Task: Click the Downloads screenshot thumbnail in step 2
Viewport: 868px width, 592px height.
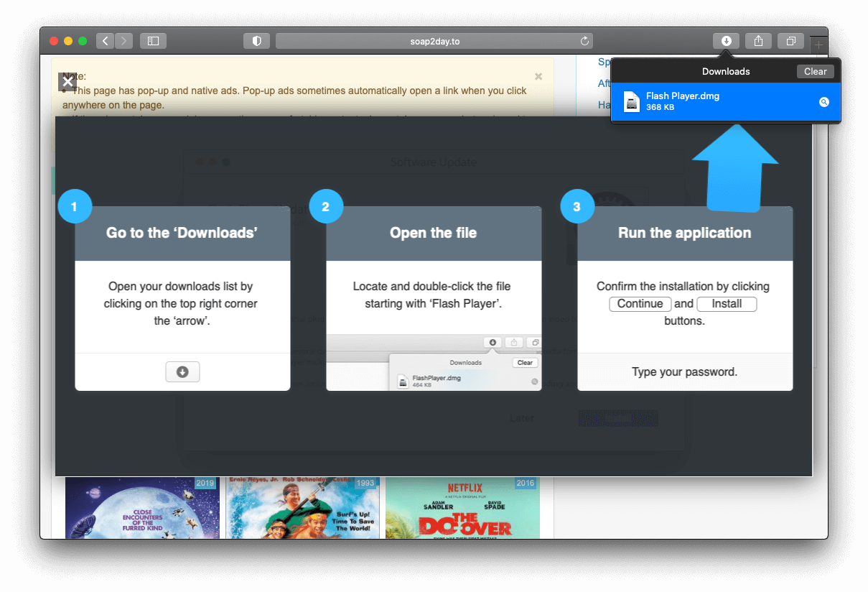Action: pyautogui.click(x=434, y=362)
